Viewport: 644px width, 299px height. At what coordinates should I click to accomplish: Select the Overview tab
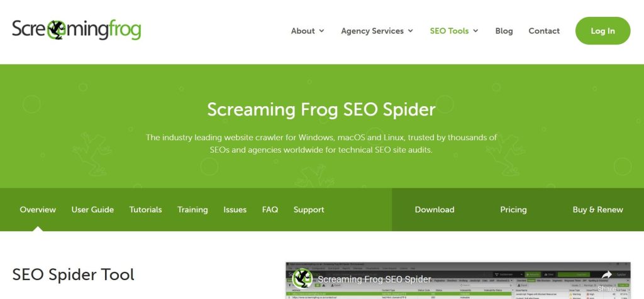point(38,210)
